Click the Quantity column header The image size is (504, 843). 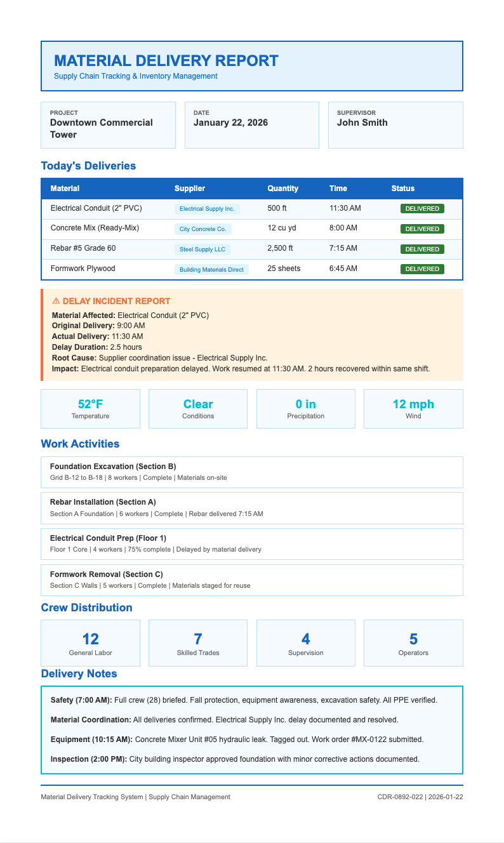click(x=282, y=189)
